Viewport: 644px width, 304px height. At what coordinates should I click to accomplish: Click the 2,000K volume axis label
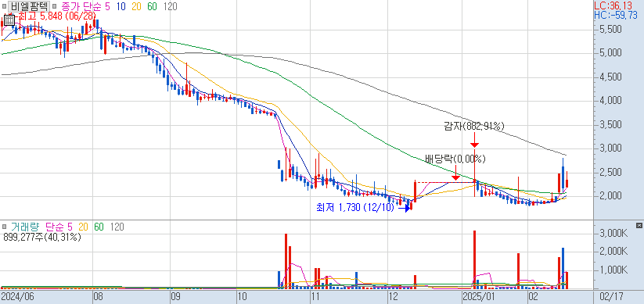(613, 251)
